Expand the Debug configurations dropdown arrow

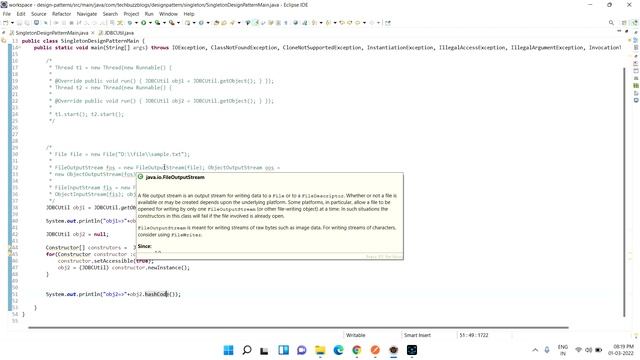tap(136, 23)
